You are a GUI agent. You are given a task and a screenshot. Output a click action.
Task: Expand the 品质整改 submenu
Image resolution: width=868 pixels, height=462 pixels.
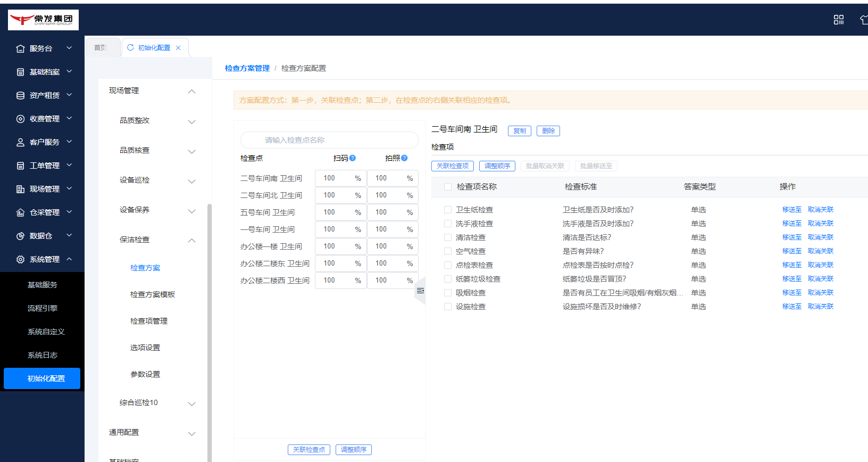191,121
